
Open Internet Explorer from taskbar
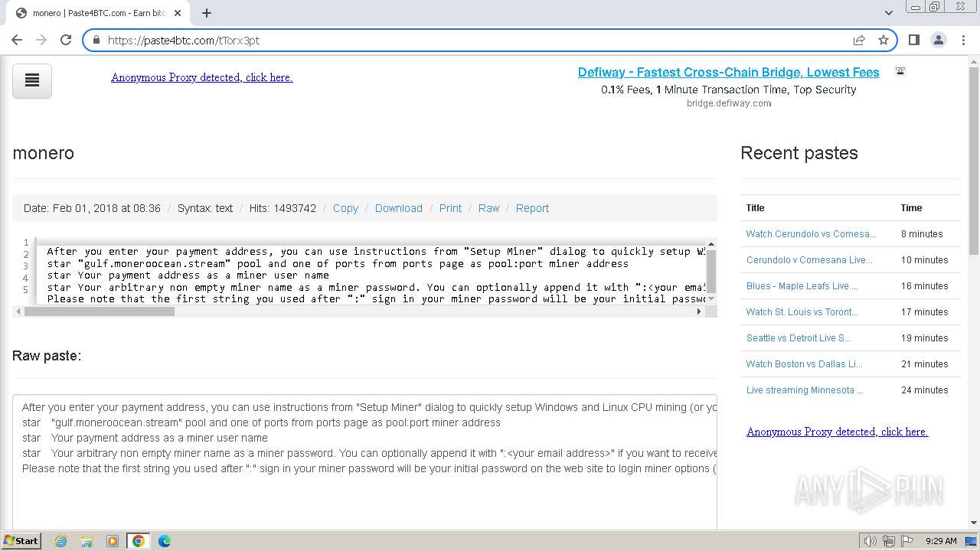coord(60,541)
